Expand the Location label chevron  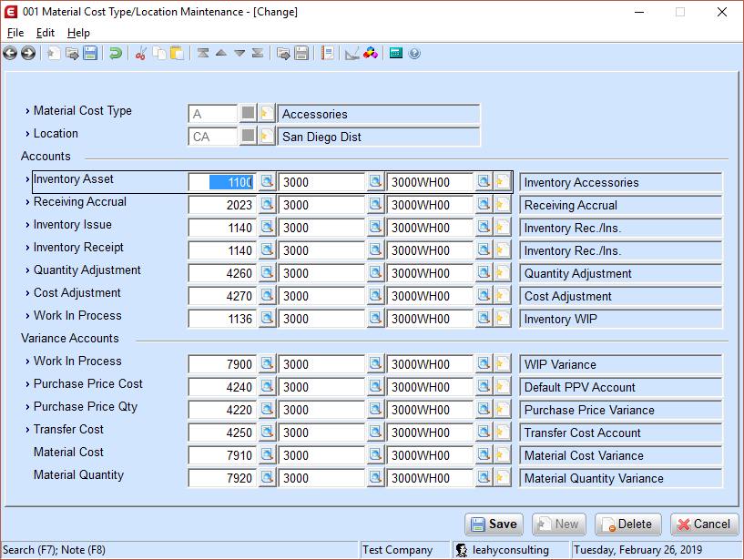click(x=27, y=134)
